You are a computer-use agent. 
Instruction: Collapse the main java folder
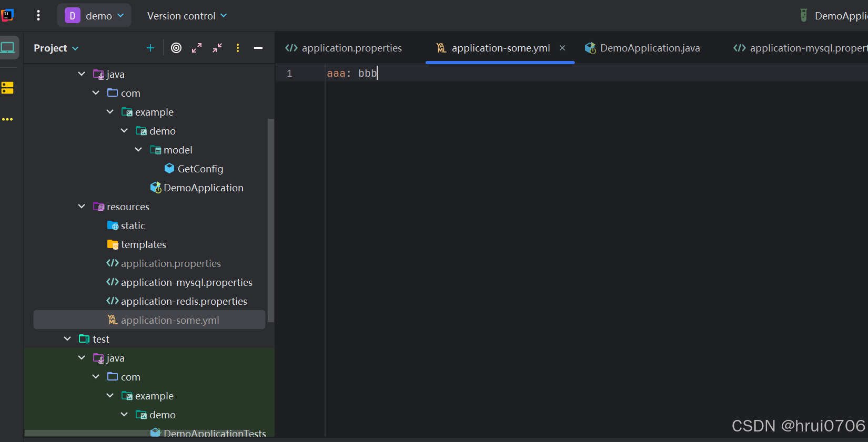click(x=82, y=74)
